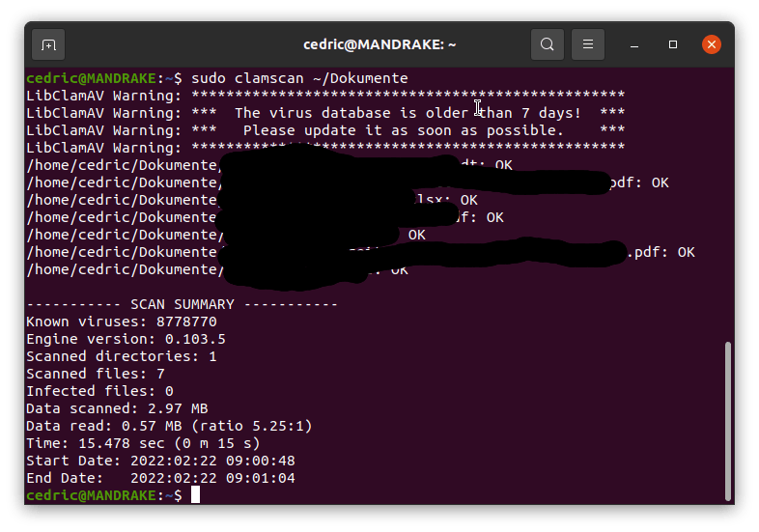Minimize the terminal window

click(x=635, y=44)
